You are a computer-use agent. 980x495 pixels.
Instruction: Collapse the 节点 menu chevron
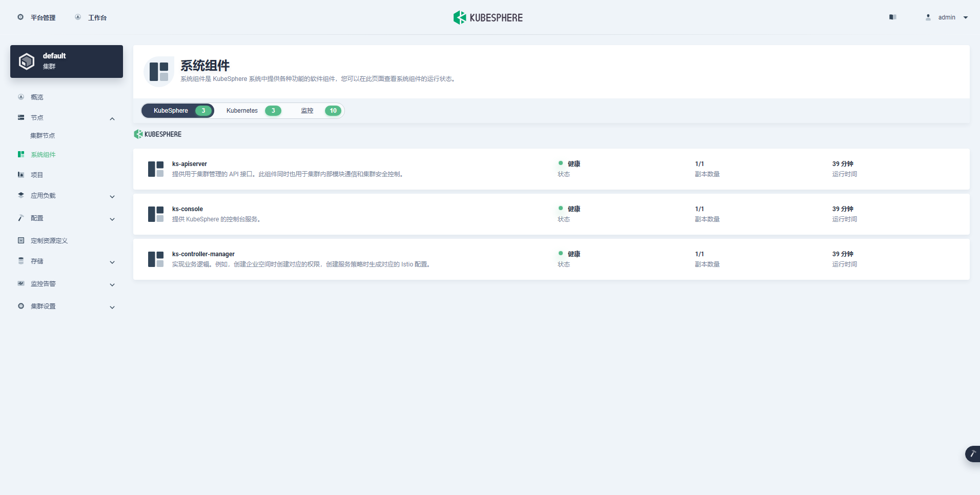click(x=112, y=119)
